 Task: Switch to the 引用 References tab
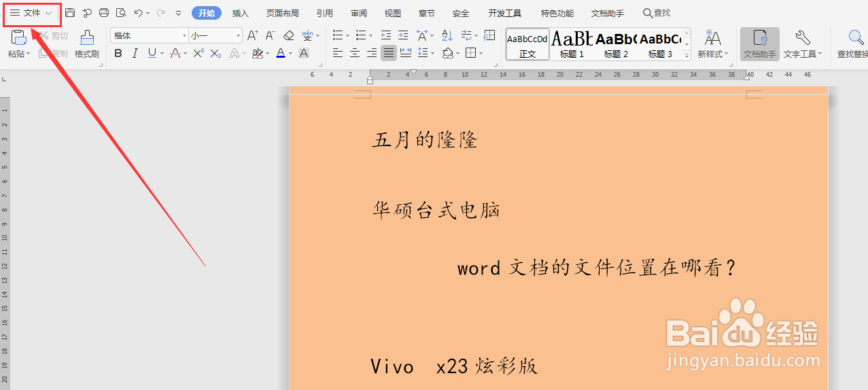click(x=325, y=13)
